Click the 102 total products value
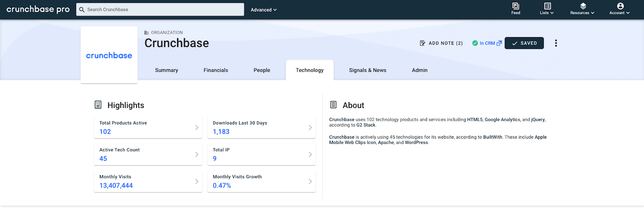This screenshot has height=212, width=644. pos(105,132)
